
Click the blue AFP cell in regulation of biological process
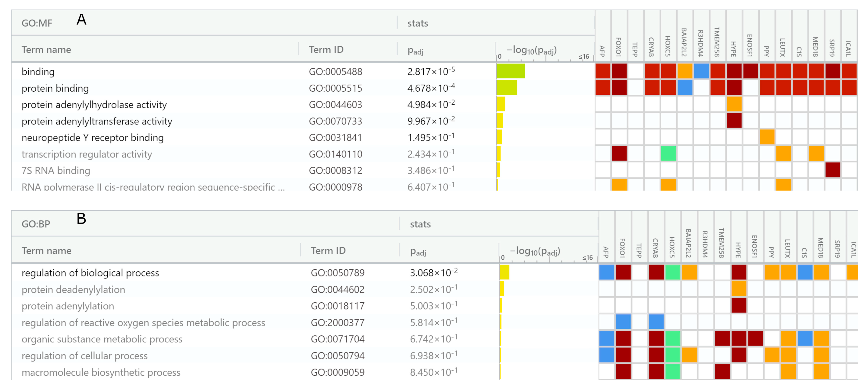[x=607, y=272]
